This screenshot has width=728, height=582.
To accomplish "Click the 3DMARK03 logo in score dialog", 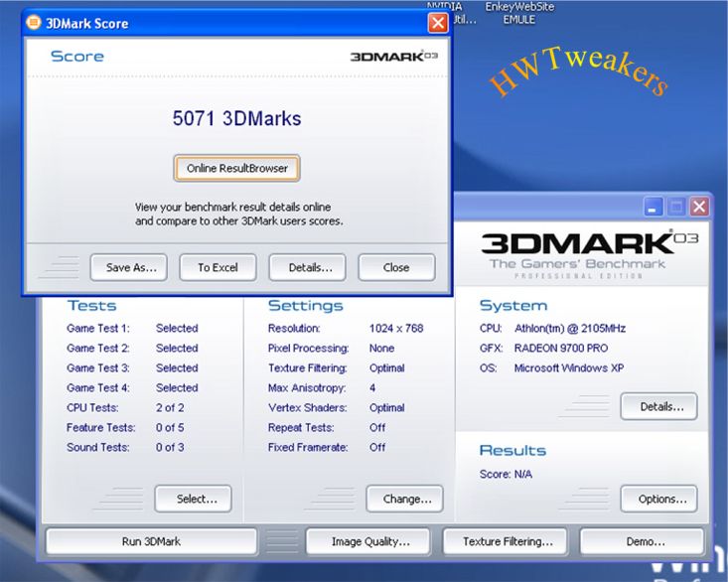I will [x=393, y=57].
